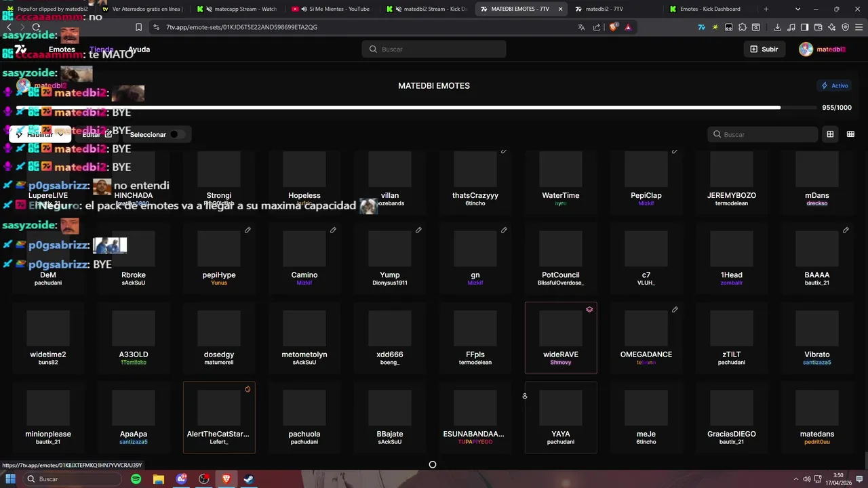Open the PotCouncil emote card
This screenshot has height=488, width=868.
coord(561,258)
